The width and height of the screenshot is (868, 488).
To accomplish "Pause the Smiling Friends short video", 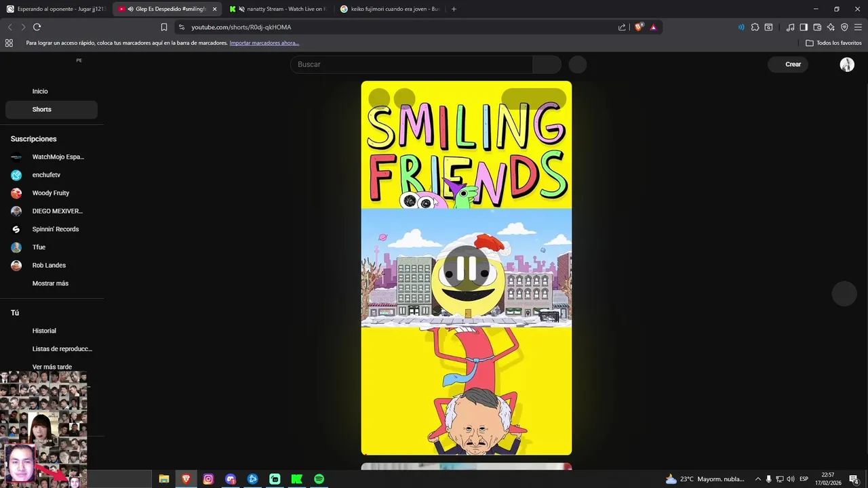I will click(467, 268).
